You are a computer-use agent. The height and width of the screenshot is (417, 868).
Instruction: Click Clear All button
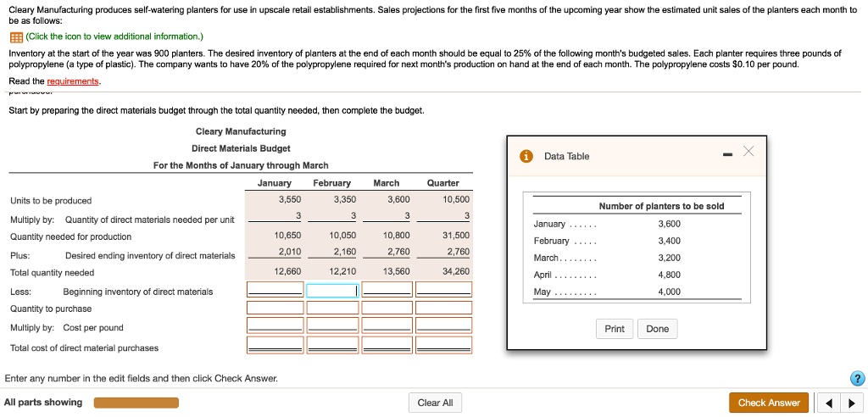pyautogui.click(x=435, y=403)
